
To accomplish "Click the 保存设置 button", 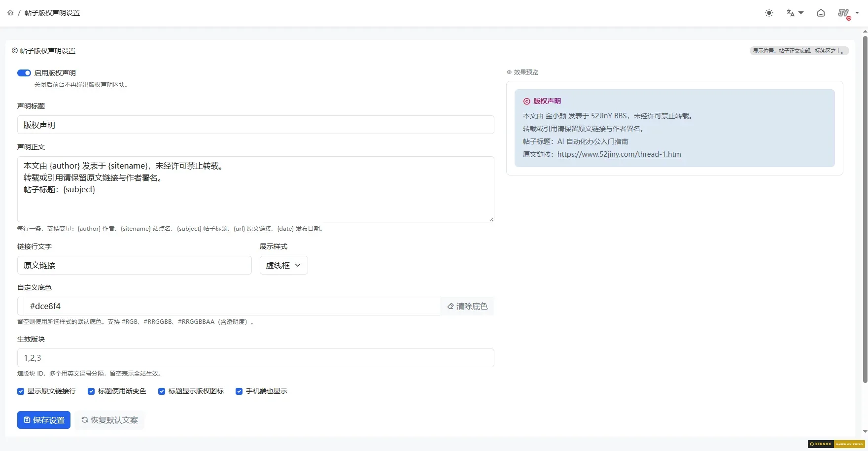I will (44, 420).
